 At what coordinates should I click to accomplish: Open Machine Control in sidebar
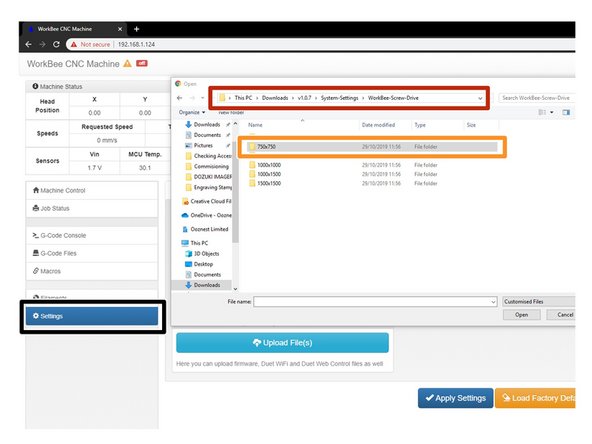92,190
